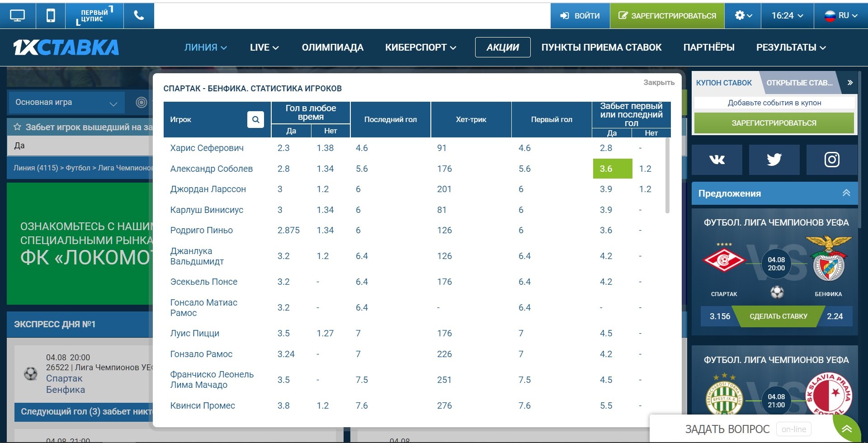Click the football icon in Экспресс дня
Screen dimensions: 868x443
(31, 374)
